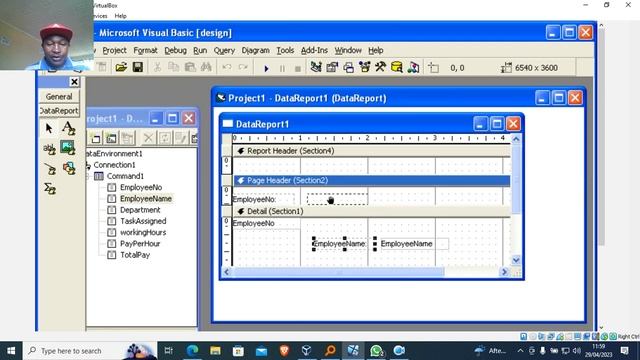This screenshot has width=640, height=360.
Task: Select the RptFunction sigma tool
Action: [x=50, y=189]
